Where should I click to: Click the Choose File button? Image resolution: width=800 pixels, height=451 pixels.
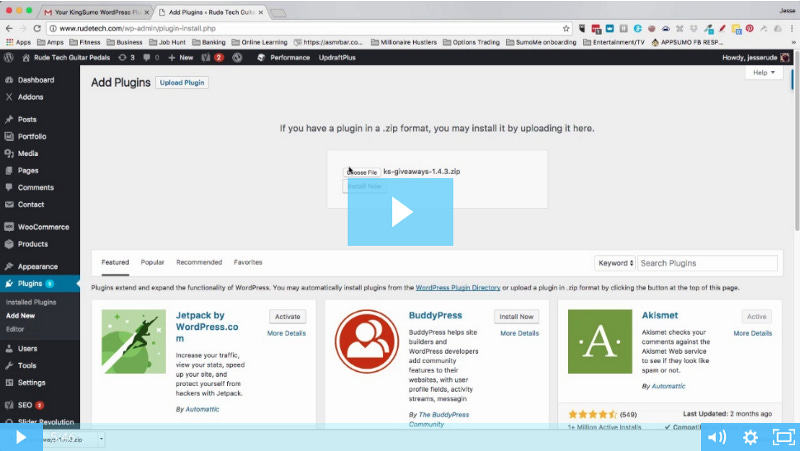coord(362,172)
